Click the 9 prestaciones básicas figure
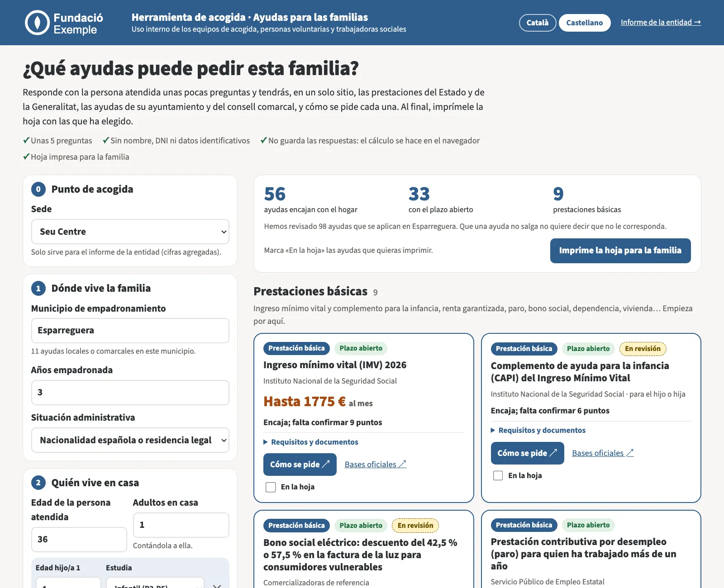The height and width of the screenshot is (588, 724). (558, 194)
